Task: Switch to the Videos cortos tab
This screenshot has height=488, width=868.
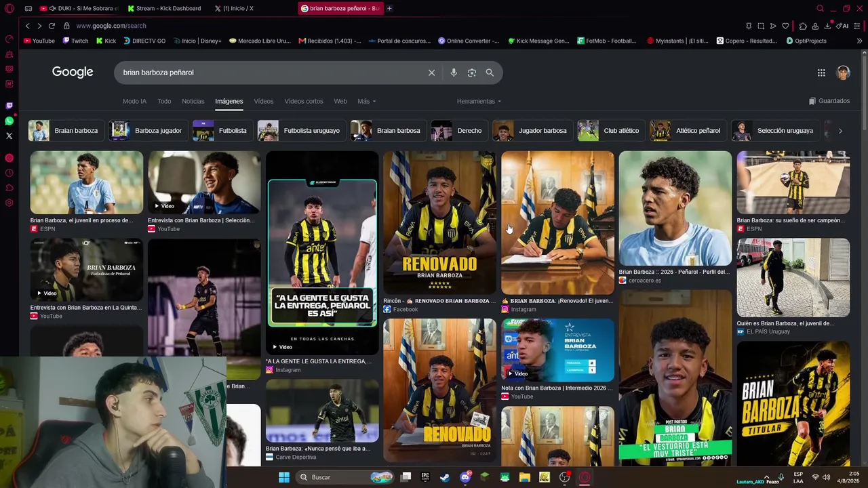Action: click(304, 101)
